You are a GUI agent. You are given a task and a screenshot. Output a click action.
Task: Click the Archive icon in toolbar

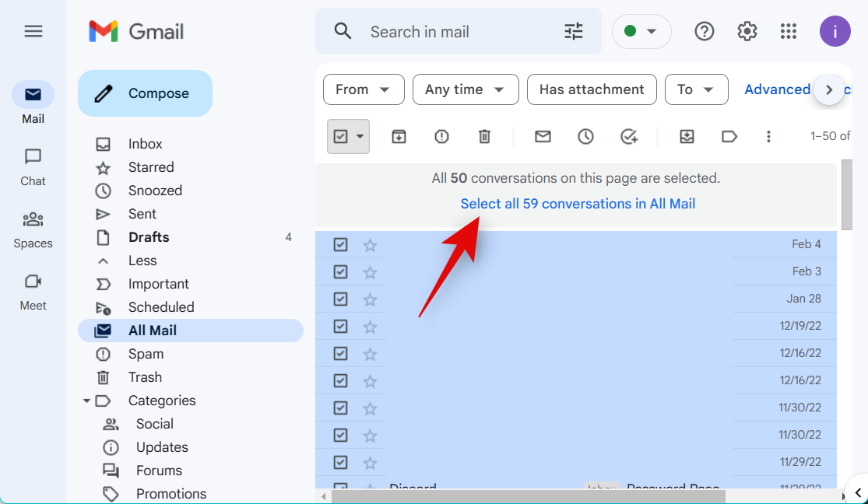point(399,137)
